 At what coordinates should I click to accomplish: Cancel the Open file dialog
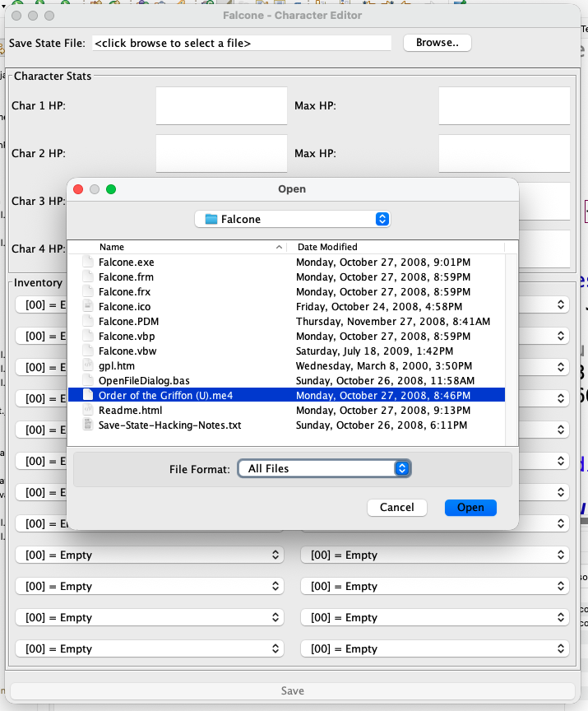point(396,508)
